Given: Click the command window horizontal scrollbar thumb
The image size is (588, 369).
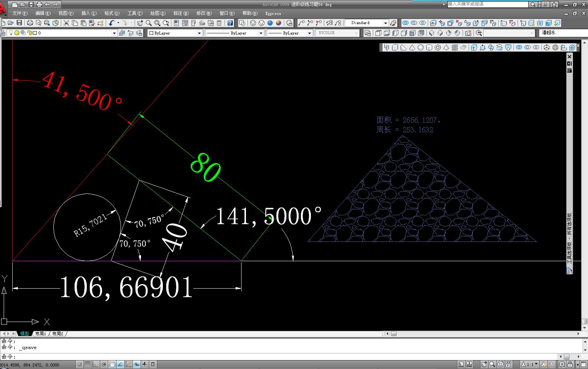Looking at the screenshot, I should pos(566,357).
